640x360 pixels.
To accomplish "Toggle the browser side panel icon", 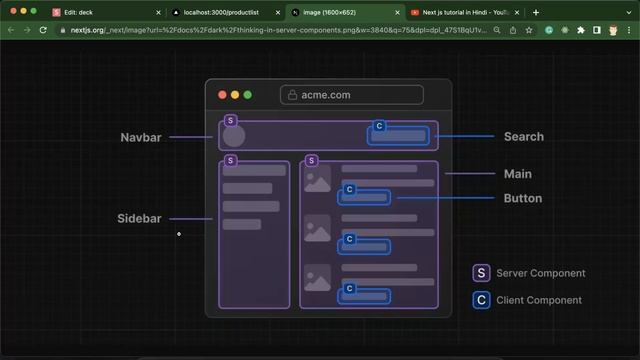I will [597, 30].
